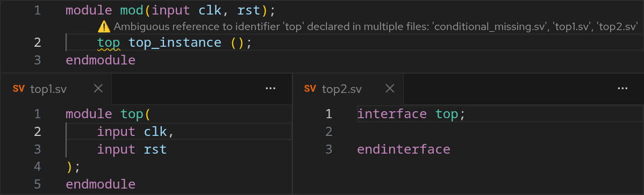Close the top1.sv tab
Viewport: 644px width, 195px height.
(98, 89)
